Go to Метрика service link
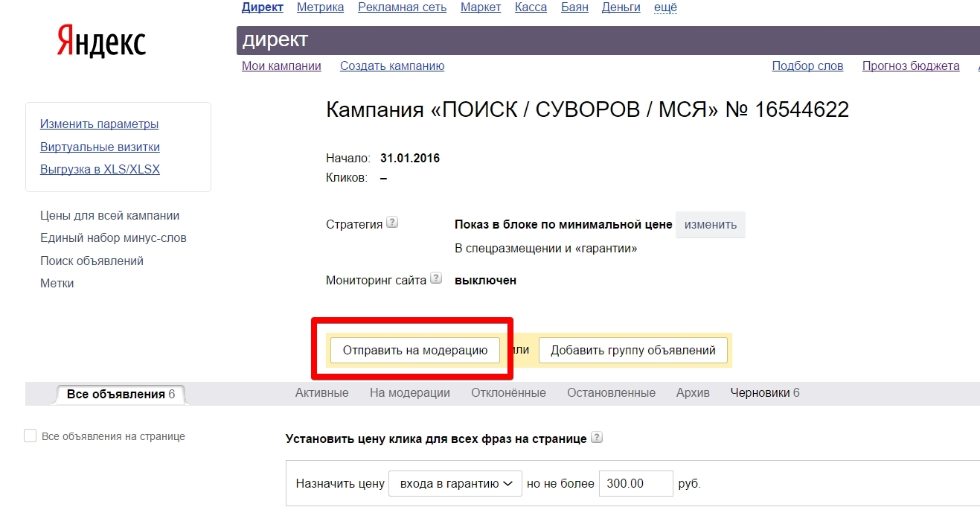The width and height of the screenshot is (980, 507). click(320, 7)
